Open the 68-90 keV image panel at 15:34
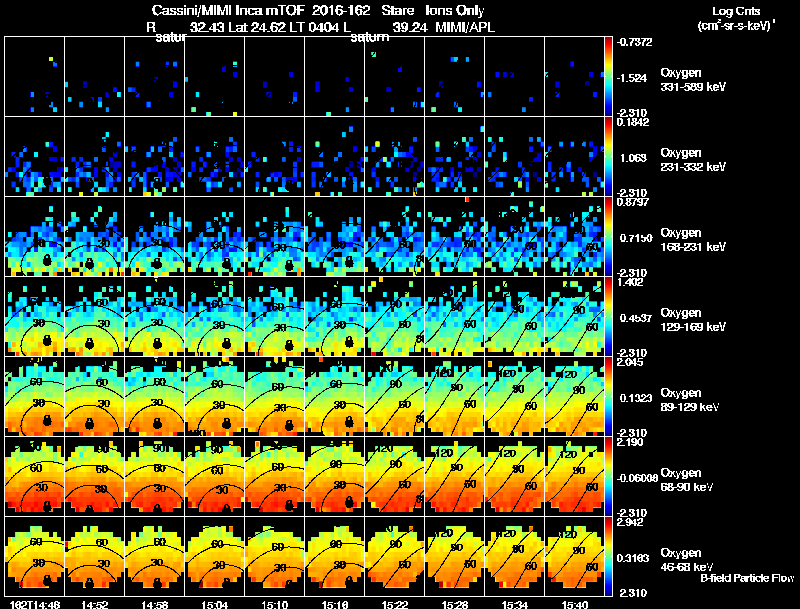Screen dimensions: 800x609 [514, 476]
